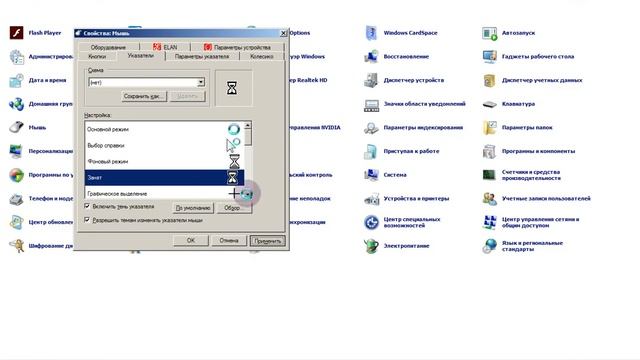The width and height of the screenshot is (640, 360).
Task: Toggle Включить тень указателя checkbox
Action: pos(87,206)
